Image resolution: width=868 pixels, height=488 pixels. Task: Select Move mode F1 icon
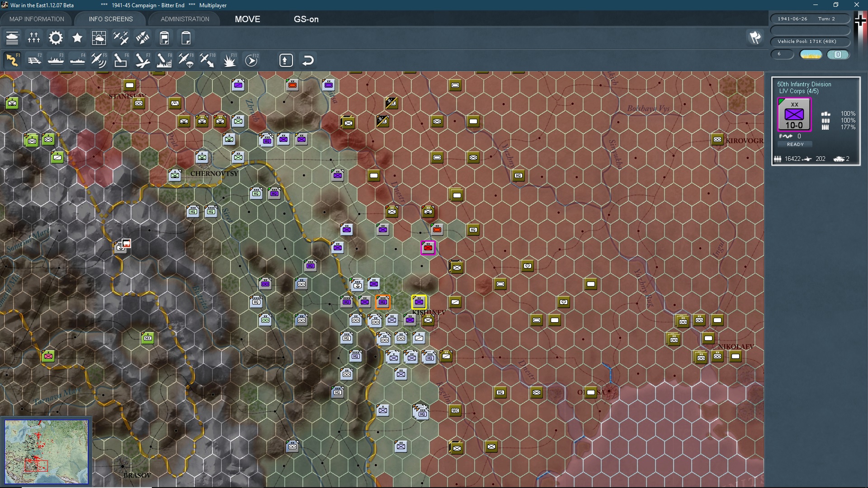point(12,60)
